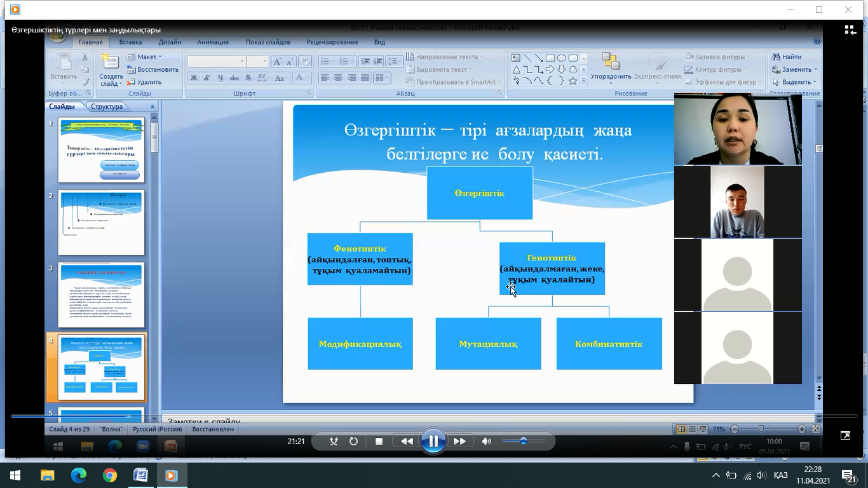Toggle underline Ч formatting

[220, 78]
